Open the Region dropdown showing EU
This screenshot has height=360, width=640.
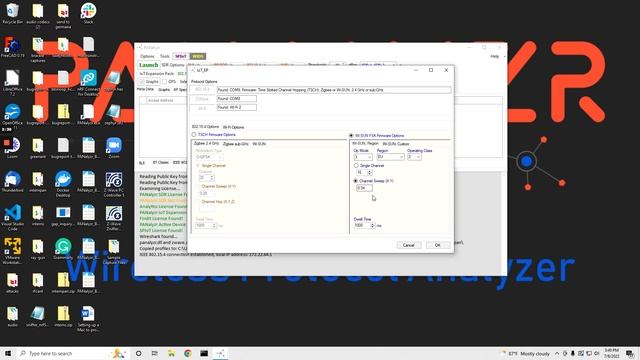(391, 157)
